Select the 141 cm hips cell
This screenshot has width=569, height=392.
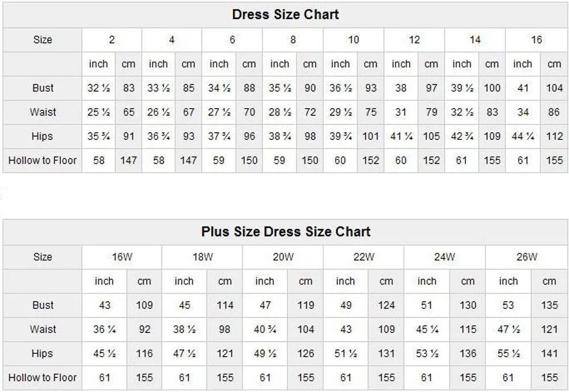click(549, 353)
